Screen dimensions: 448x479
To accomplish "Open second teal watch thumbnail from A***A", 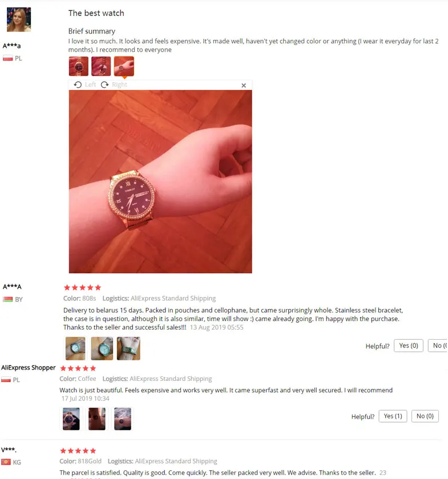I will (x=102, y=348).
